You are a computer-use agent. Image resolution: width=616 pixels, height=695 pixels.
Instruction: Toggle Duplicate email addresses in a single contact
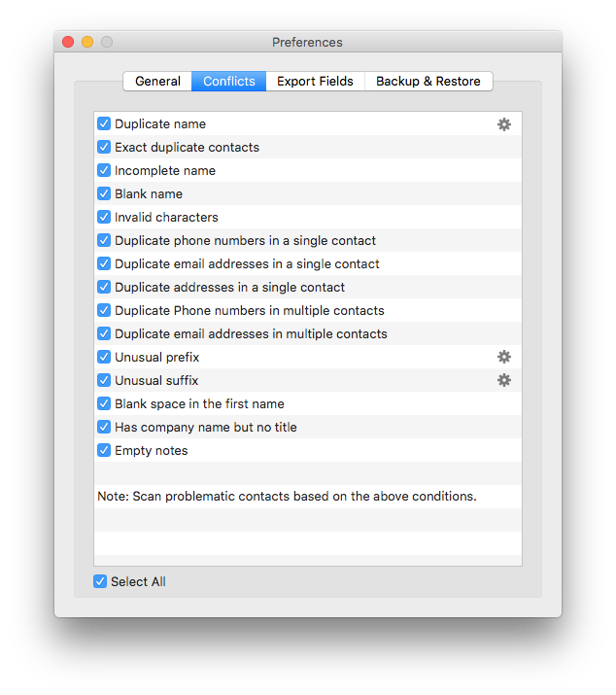(x=104, y=263)
